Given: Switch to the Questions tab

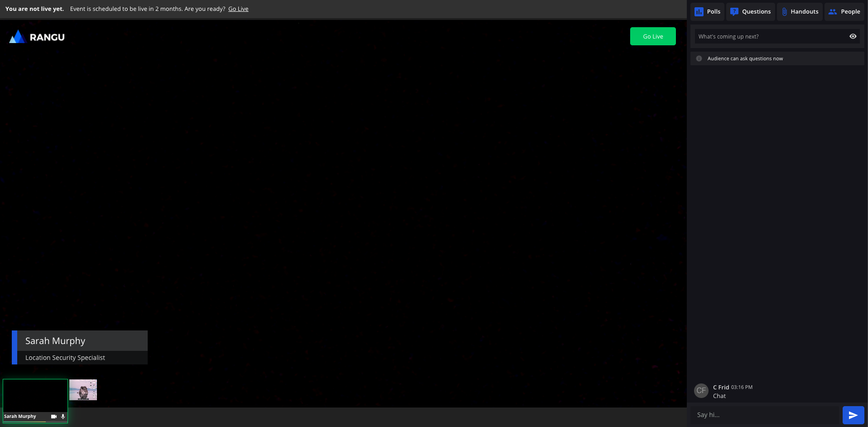Looking at the screenshot, I should point(750,12).
